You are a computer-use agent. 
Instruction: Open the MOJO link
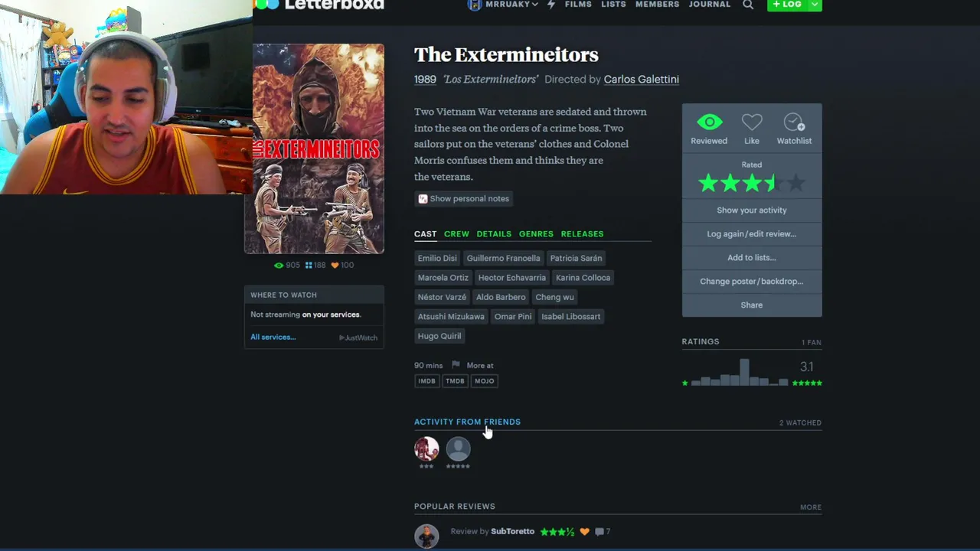[484, 381]
